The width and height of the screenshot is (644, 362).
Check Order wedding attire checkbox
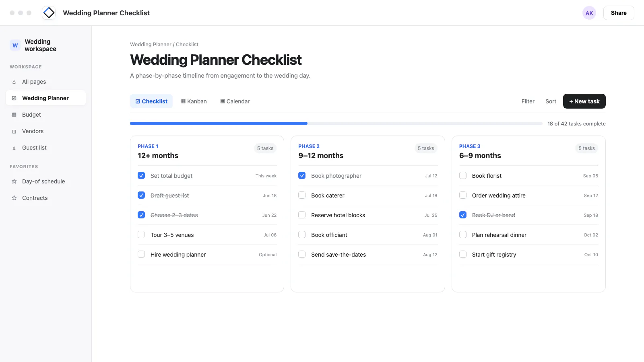coord(463,195)
